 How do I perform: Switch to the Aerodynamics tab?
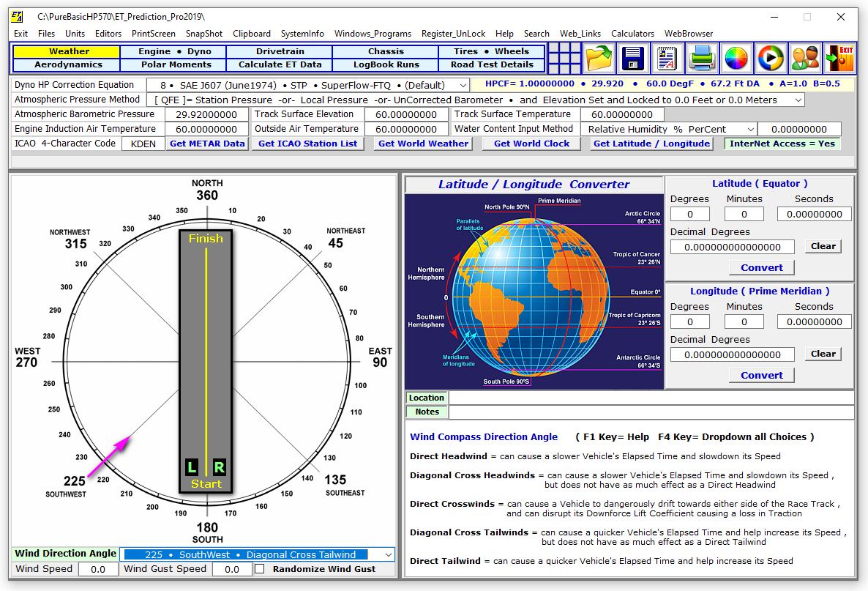click(67, 64)
